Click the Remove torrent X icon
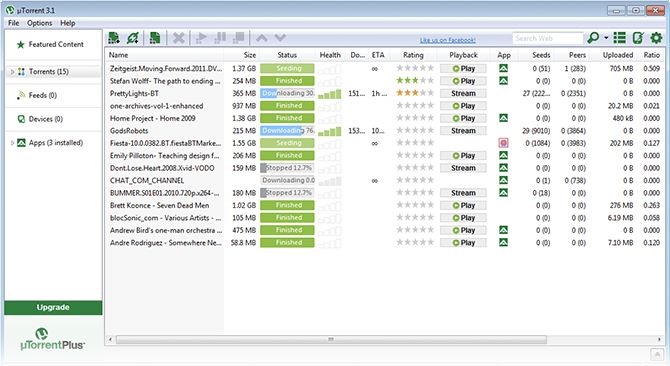 pyautogui.click(x=179, y=38)
